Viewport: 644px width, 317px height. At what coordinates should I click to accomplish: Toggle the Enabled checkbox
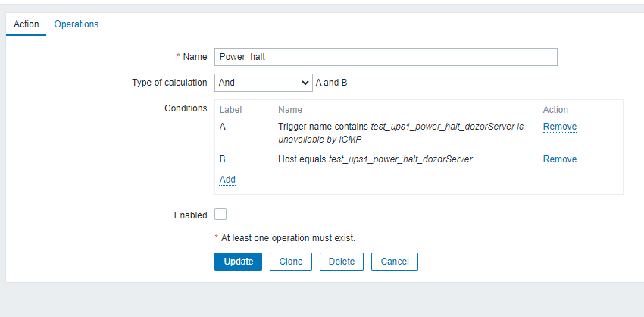click(220, 215)
